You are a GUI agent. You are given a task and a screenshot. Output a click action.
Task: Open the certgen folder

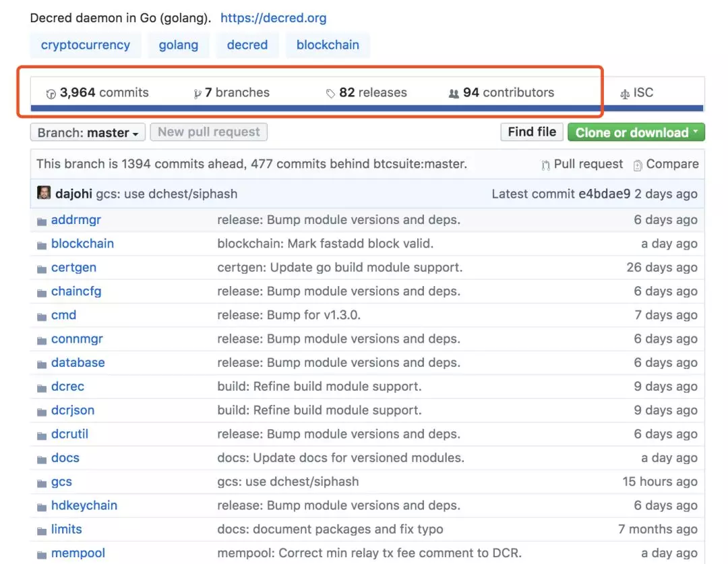point(73,268)
